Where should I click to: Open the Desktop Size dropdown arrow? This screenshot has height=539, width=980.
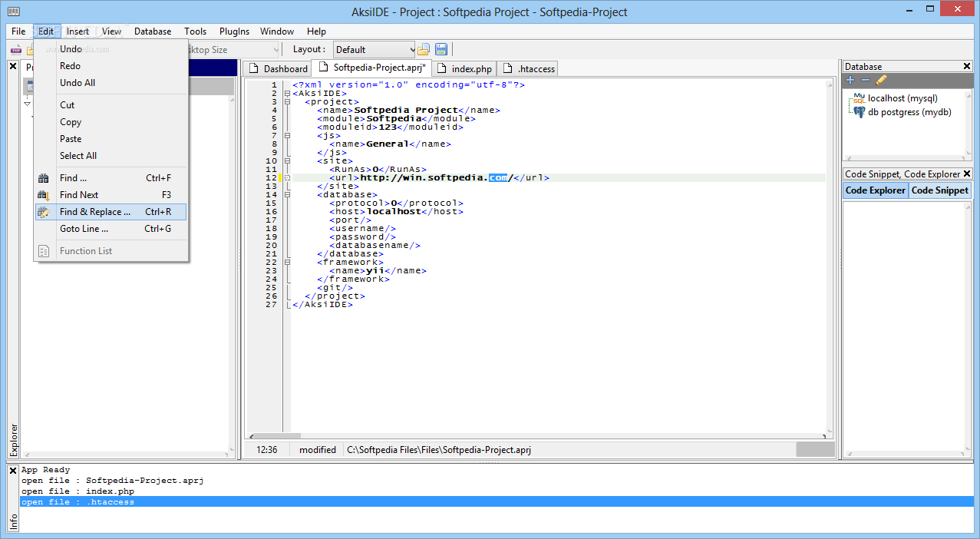276,50
